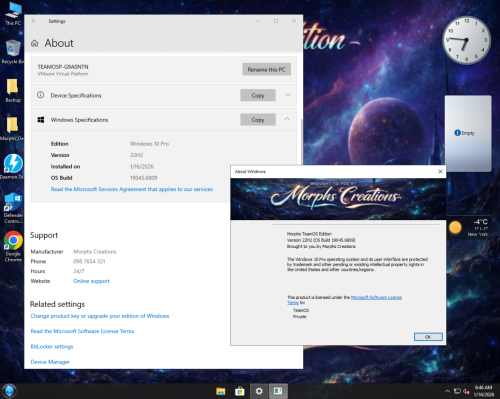Open Read the Microsoft Software License Terms link
Viewport: 500px width, 399px height.
pyautogui.click(x=82, y=331)
